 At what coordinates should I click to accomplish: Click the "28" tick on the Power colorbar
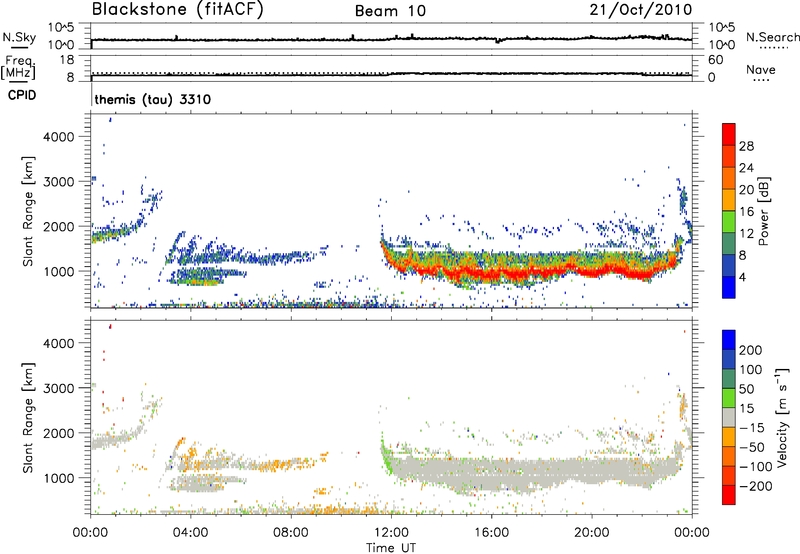(x=746, y=146)
